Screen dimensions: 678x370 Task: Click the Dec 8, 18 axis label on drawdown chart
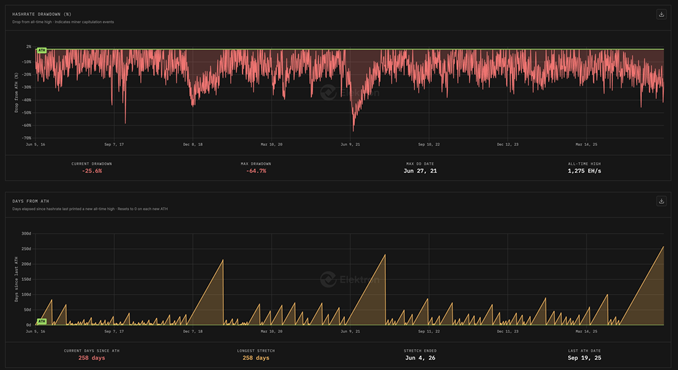(x=193, y=144)
